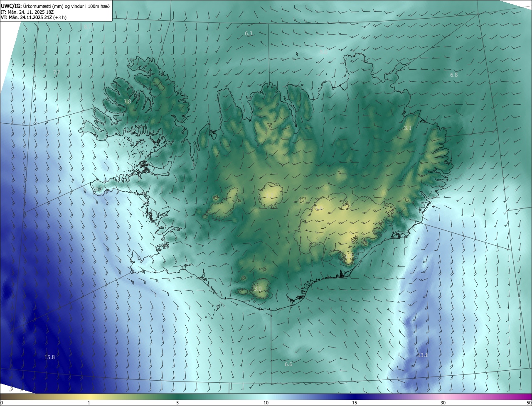Click the map value 13.1
Image resolution: width=532 pixels, height=406 pixels.
click(x=423, y=355)
